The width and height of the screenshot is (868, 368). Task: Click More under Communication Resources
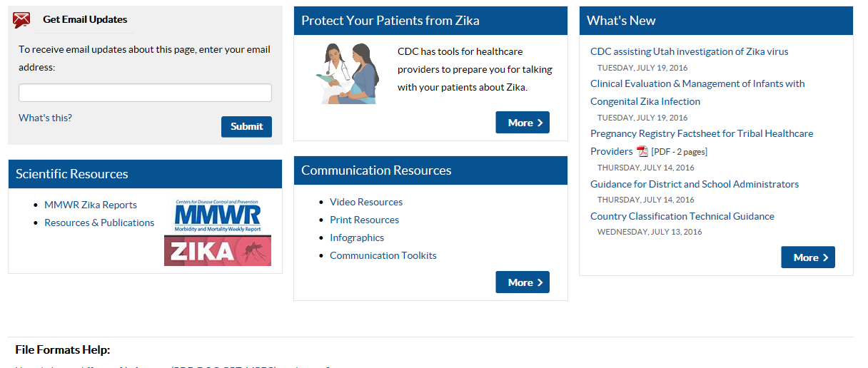[523, 282]
